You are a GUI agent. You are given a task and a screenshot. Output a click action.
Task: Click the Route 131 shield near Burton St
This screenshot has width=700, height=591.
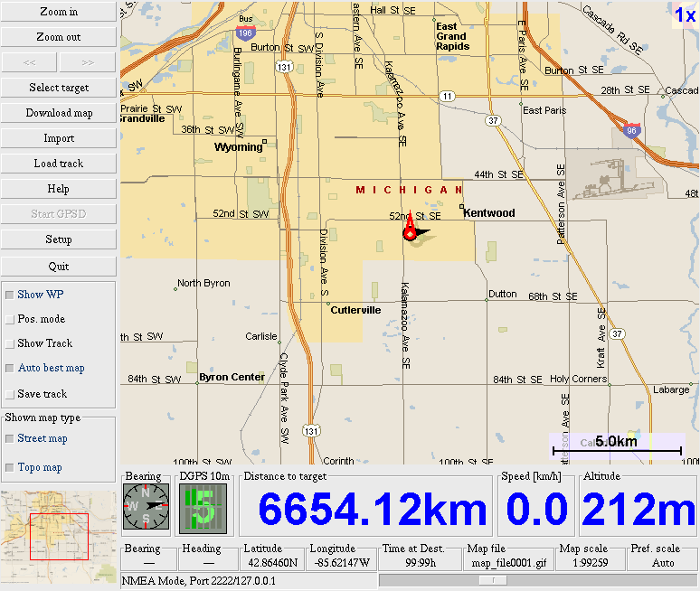284,68
